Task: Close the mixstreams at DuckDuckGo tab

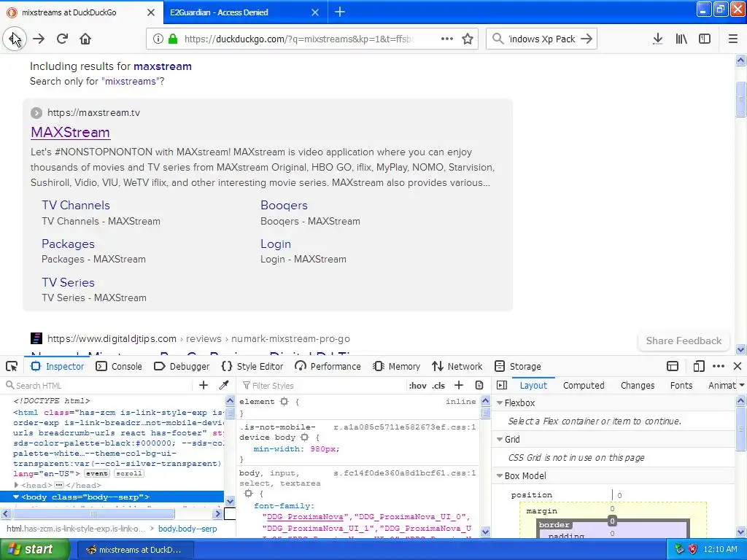Action: pyautogui.click(x=151, y=12)
